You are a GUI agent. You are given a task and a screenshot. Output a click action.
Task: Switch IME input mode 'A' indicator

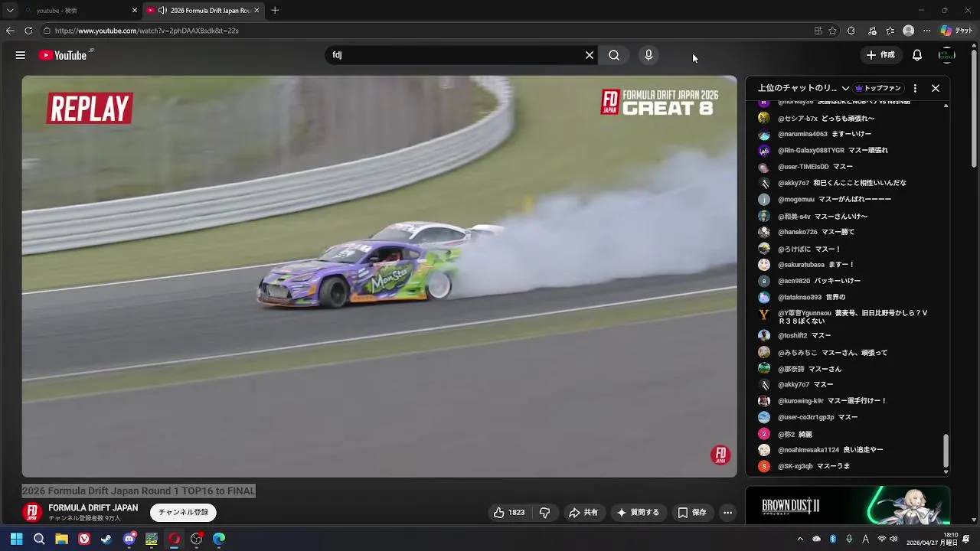point(865,539)
